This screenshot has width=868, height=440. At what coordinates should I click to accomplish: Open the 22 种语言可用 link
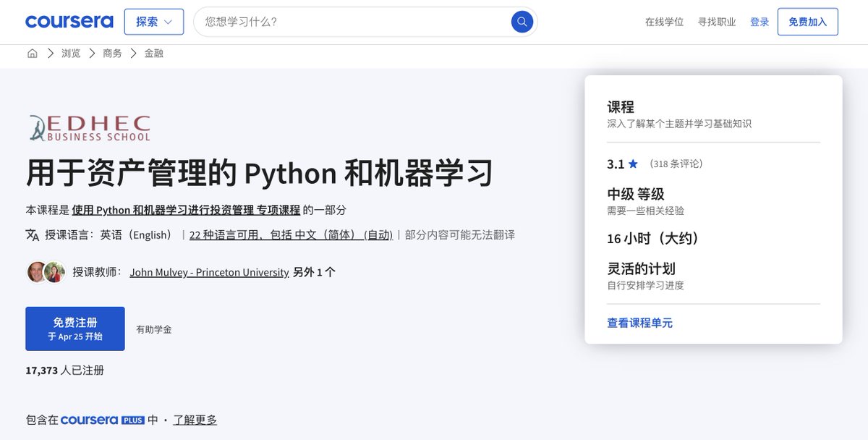coord(291,234)
